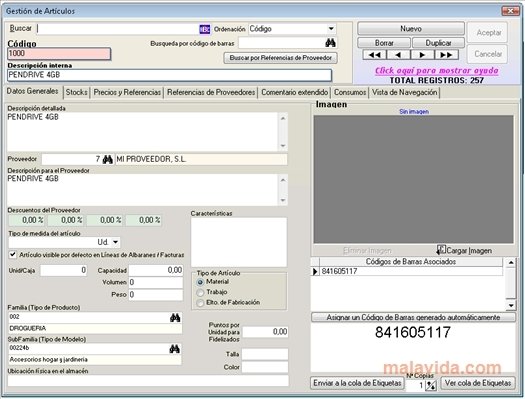Click Ver cola de Etiquetas button
Viewport: 525px width, 399px height.
[478, 383]
